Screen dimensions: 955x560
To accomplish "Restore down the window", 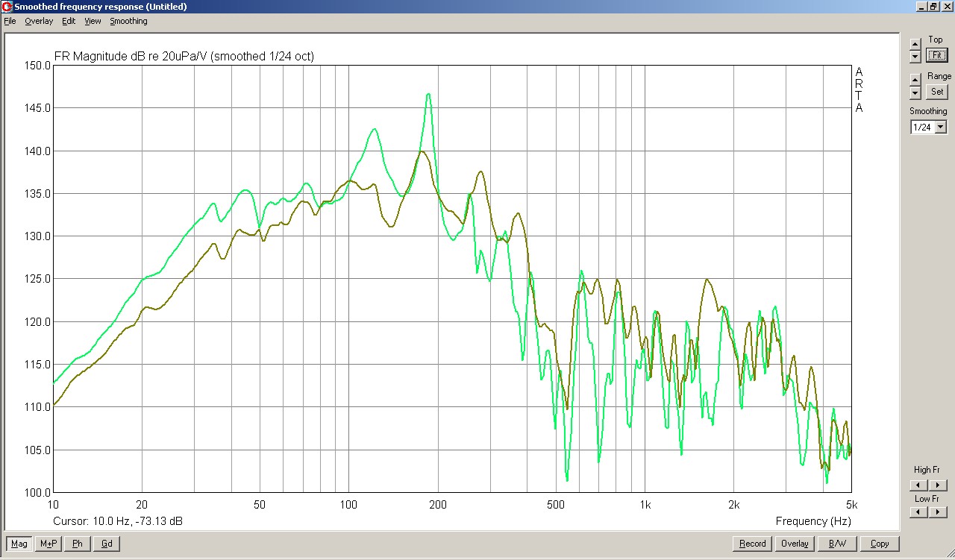I will click(932, 7).
